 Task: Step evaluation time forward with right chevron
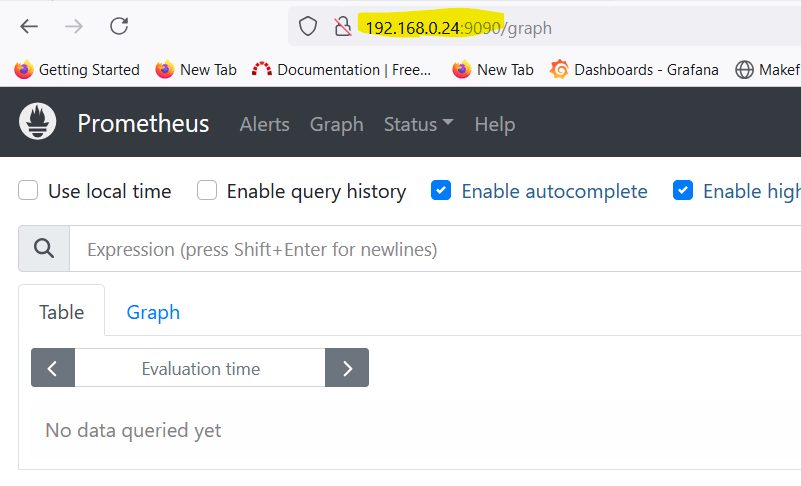pyautogui.click(x=347, y=368)
